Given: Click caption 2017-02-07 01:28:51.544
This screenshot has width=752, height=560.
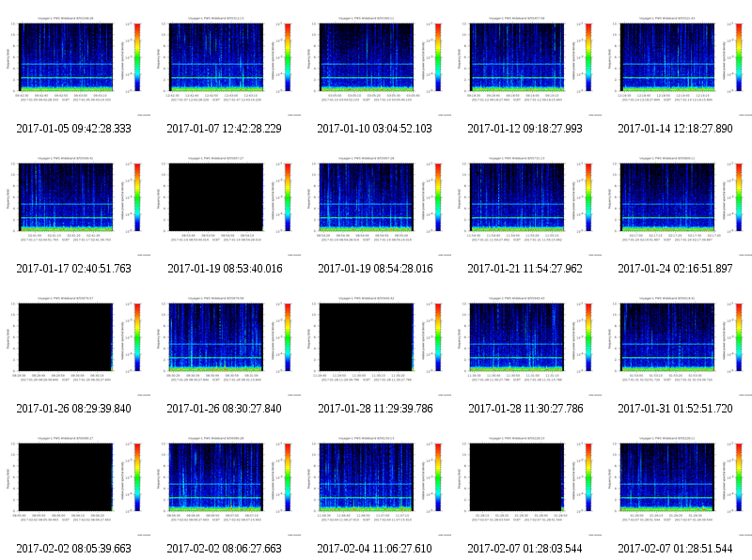Looking at the screenshot, I should (675, 549).
